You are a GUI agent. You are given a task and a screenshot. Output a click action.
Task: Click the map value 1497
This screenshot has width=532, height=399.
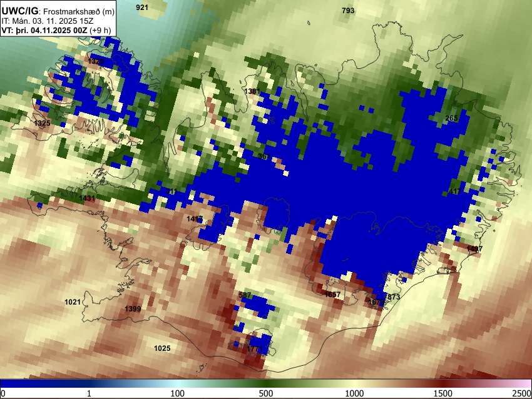click(x=474, y=249)
